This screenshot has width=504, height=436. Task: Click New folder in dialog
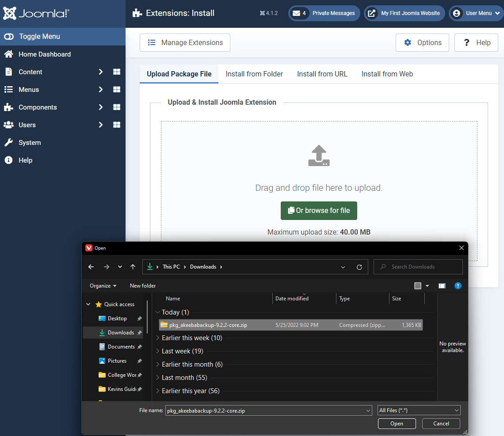tap(143, 286)
